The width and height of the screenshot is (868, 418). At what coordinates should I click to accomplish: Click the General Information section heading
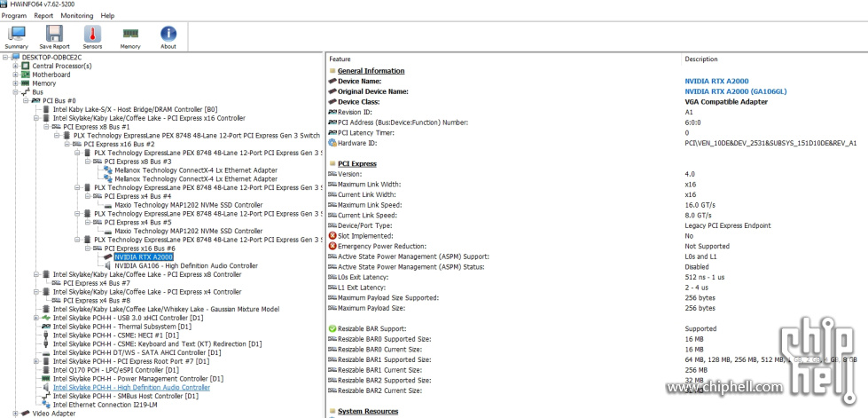(371, 71)
